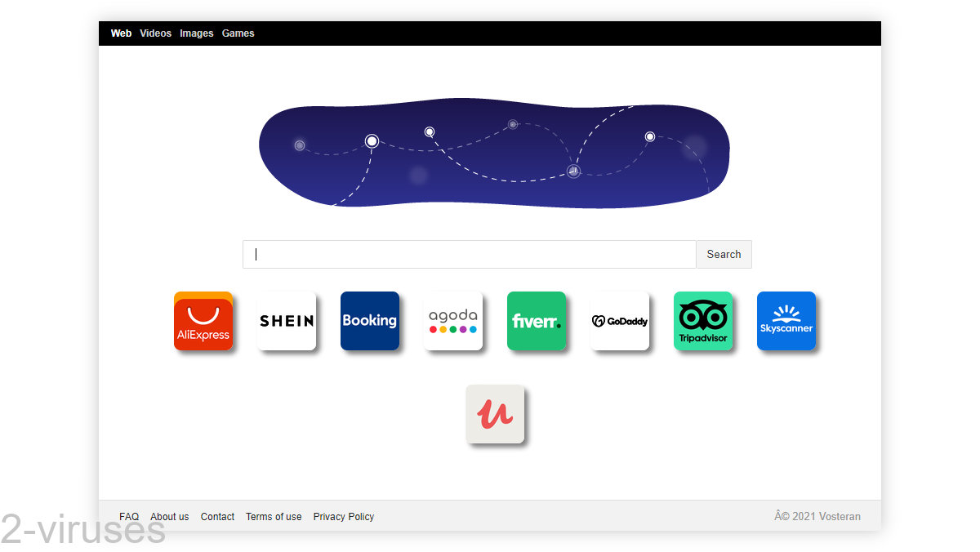Screen dimensions: 980x552
Task: Launch the Booking shortcut icon
Action: click(x=370, y=321)
